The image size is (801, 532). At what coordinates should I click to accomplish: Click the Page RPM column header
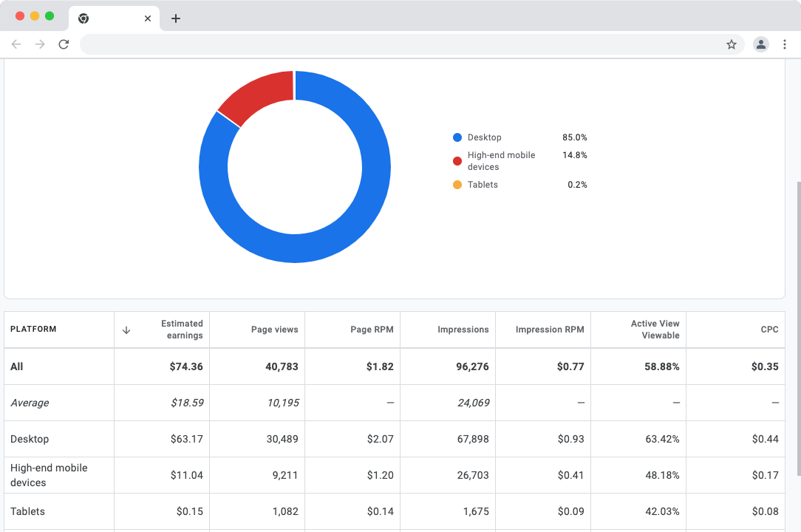pos(372,330)
